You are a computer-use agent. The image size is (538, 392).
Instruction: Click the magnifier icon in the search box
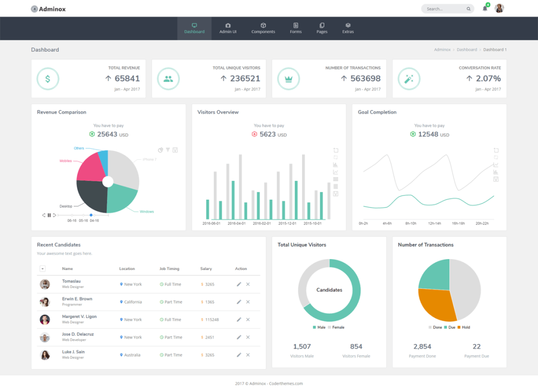(x=468, y=8)
